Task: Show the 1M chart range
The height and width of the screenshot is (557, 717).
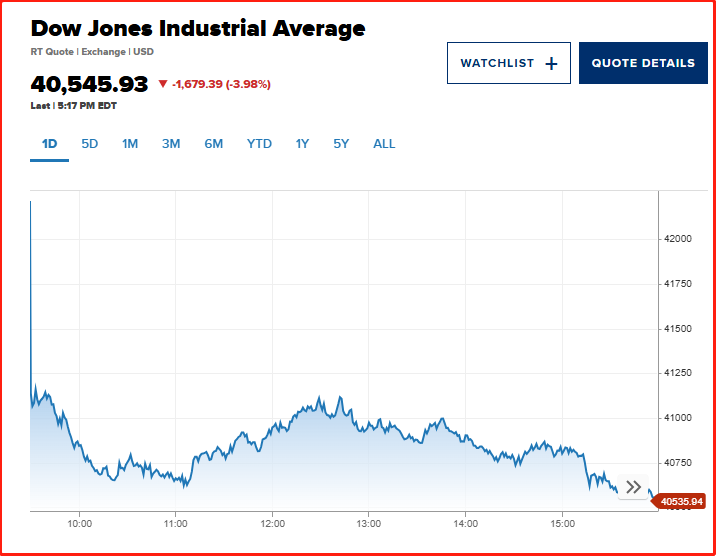Action: [130, 144]
